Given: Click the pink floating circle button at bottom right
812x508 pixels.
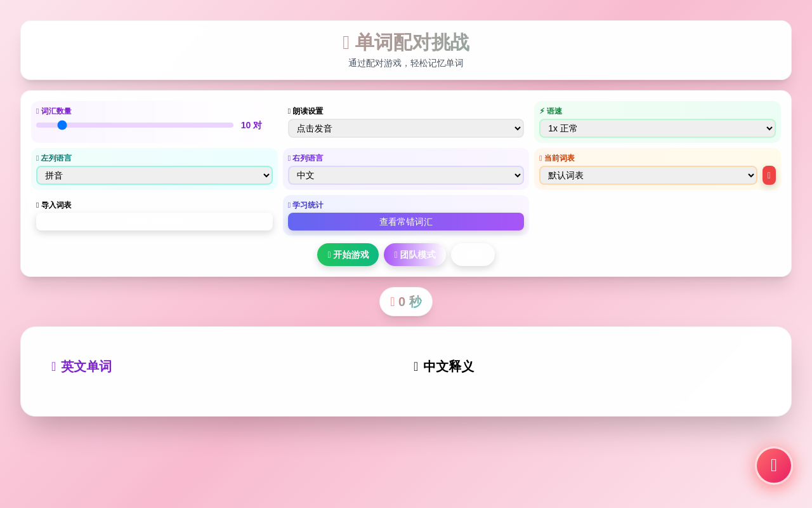Looking at the screenshot, I should 773,465.
